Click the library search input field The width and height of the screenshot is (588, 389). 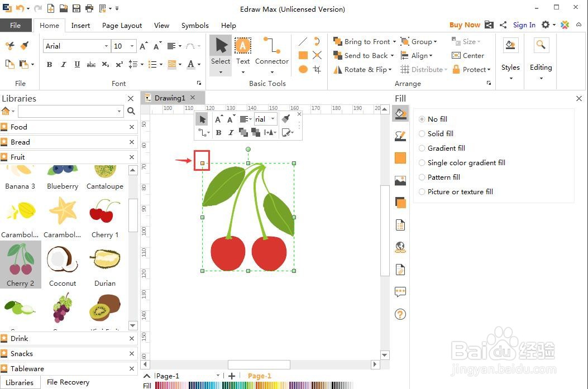tap(68, 111)
